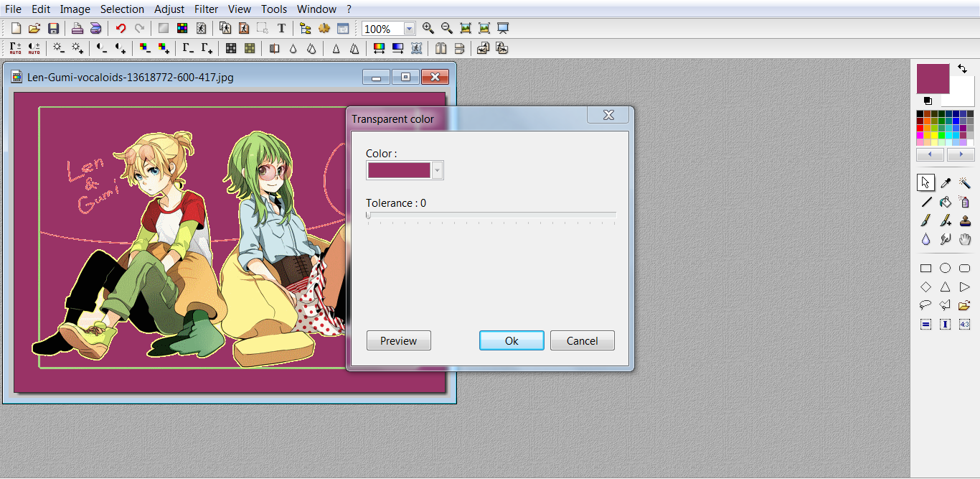
Task: Open the 100% zoom level dropdown
Action: point(409,29)
